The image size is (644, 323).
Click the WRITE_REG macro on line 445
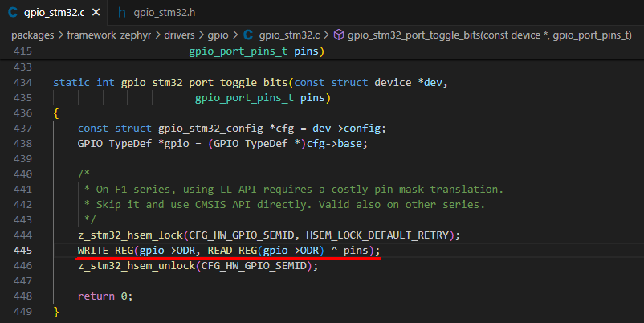[x=105, y=250]
